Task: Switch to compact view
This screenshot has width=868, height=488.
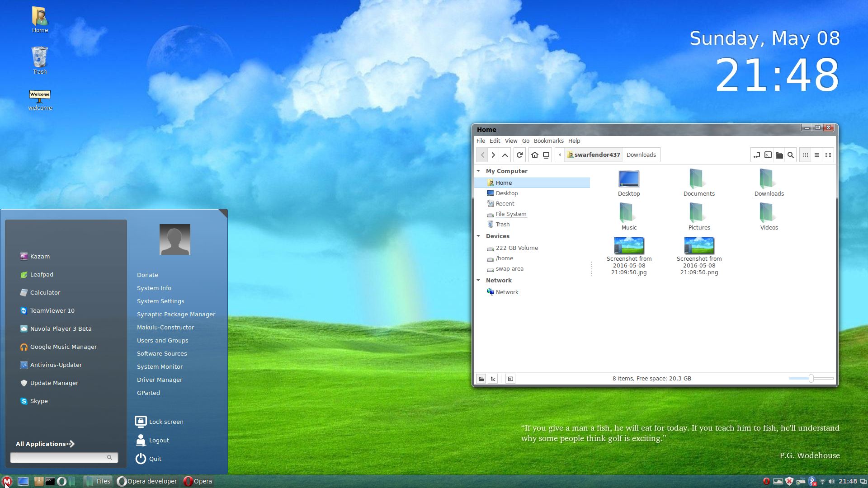Action: 828,155
